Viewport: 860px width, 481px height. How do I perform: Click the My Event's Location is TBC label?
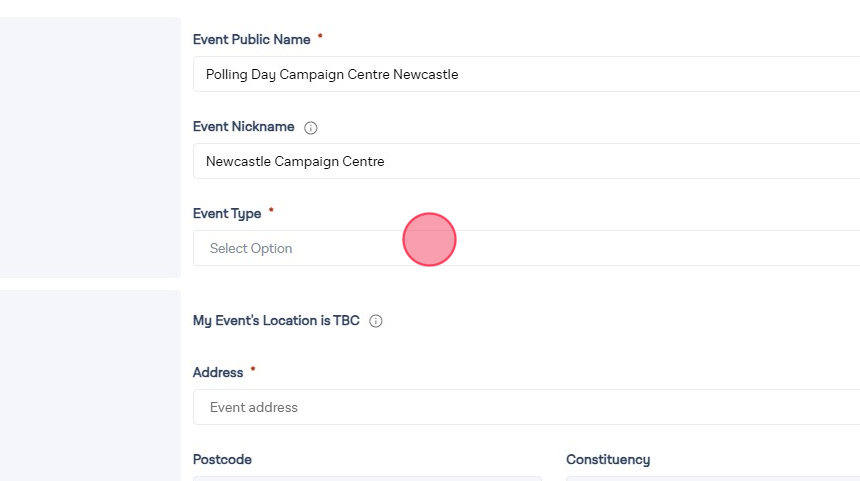click(276, 321)
